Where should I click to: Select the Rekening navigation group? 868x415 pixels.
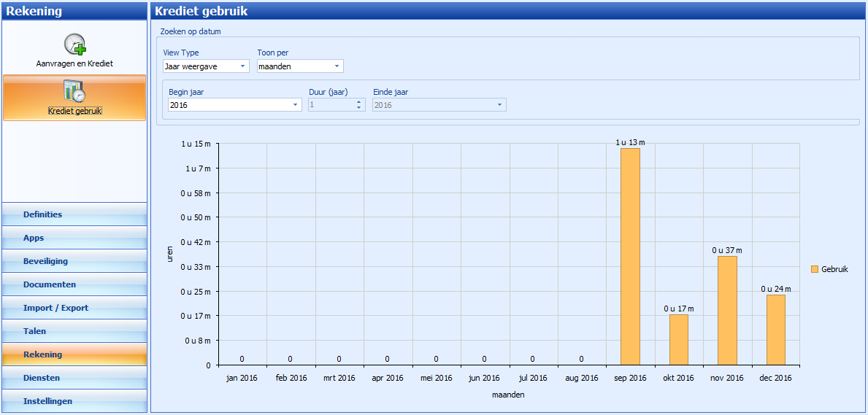point(74,354)
